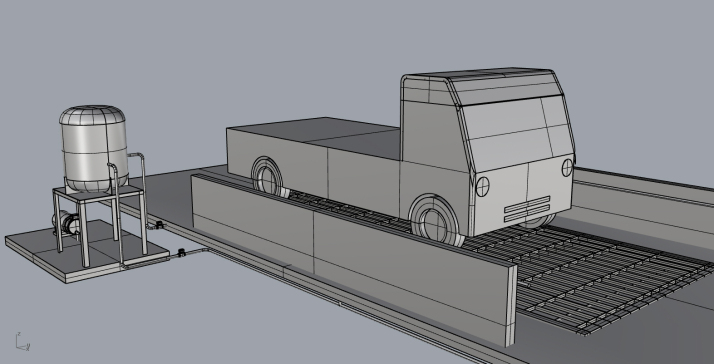The width and height of the screenshot is (714, 364).
Task: Select the cylindrical water tank model
Action: (x=93, y=148)
